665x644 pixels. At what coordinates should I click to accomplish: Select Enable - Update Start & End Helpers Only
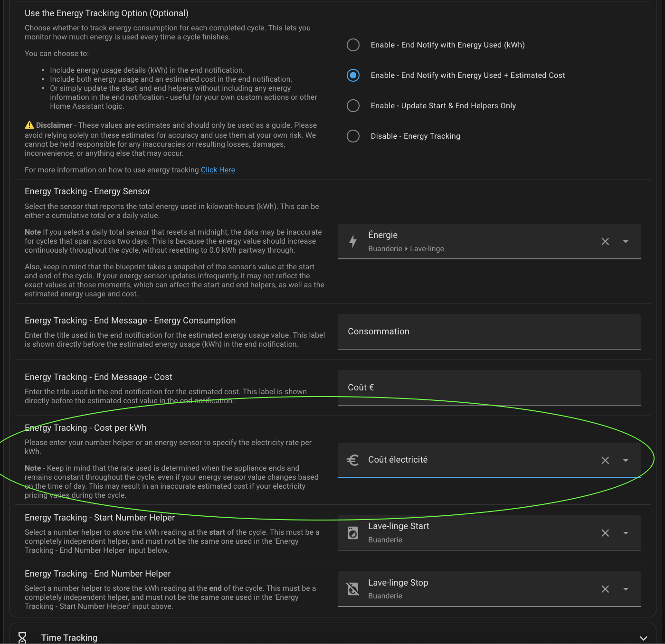click(x=353, y=105)
